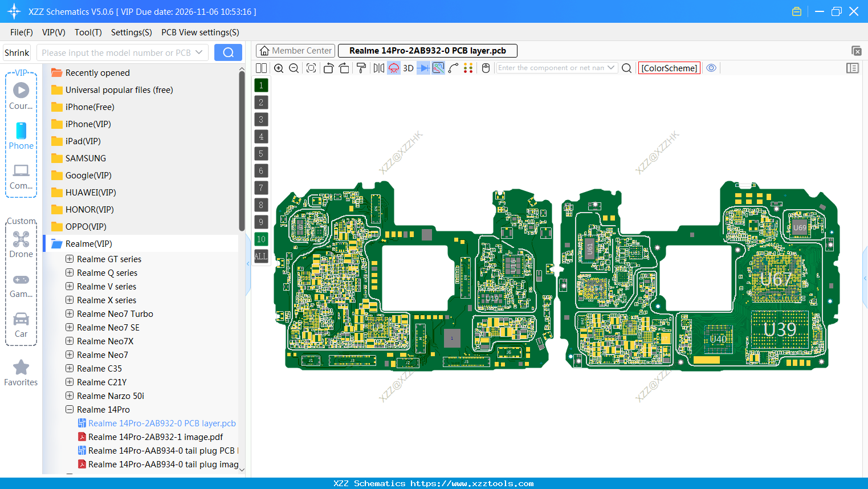Select the zoom out magnifier tool
Viewport: 868px width, 489px height.
tap(293, 68)
